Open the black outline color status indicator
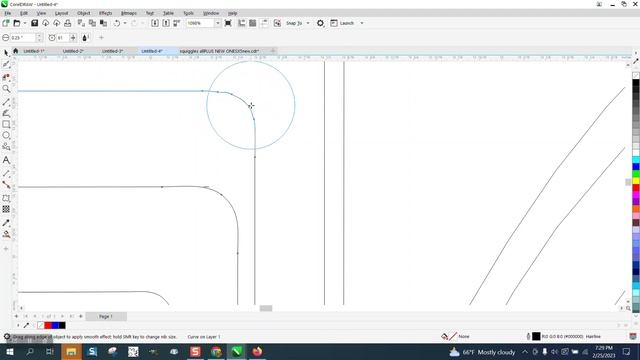This screenshot has height=360, width=640. (536, 336)
